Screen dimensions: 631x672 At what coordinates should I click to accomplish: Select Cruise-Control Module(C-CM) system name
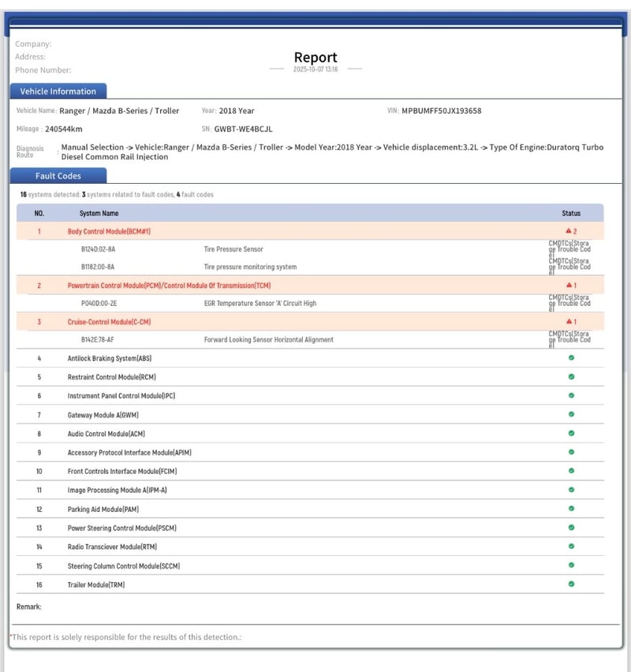tap(109, 322)
